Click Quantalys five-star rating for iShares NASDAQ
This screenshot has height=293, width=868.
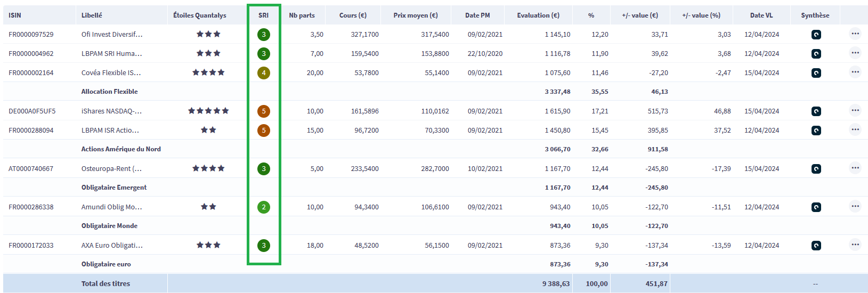click(x=208, y=111)
